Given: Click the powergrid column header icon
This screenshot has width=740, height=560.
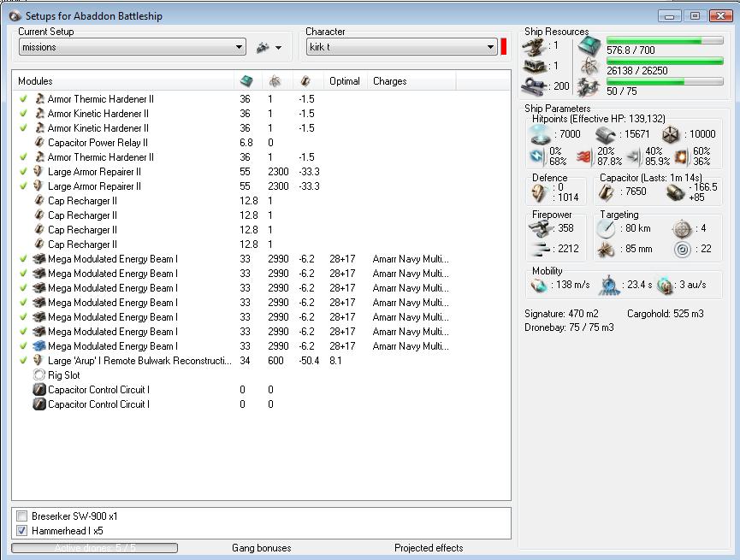Looking at the screenshot, I should click(275, 81).
